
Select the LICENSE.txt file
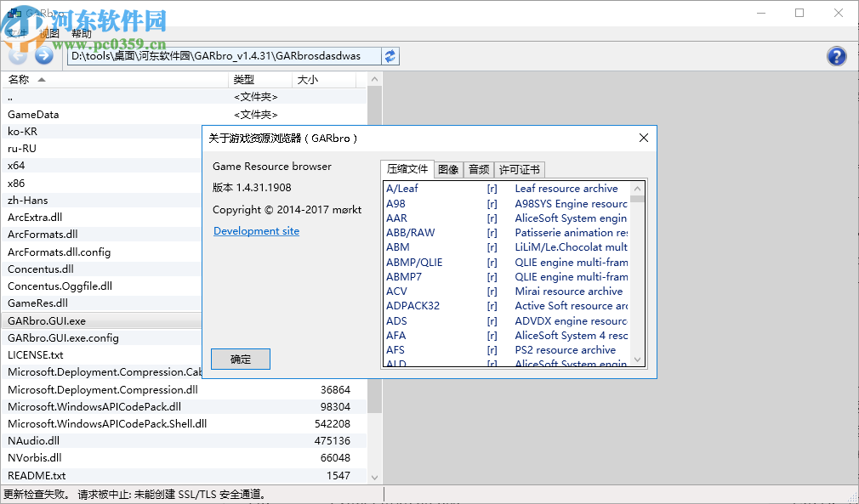point(102,354)
